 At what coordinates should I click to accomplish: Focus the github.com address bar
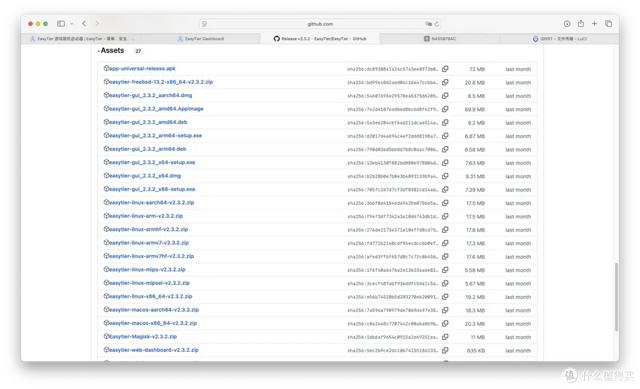(x=320, y=24)
